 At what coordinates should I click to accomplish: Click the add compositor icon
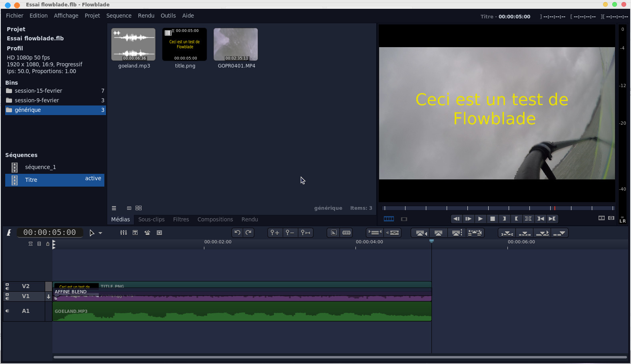click(334, 233)
